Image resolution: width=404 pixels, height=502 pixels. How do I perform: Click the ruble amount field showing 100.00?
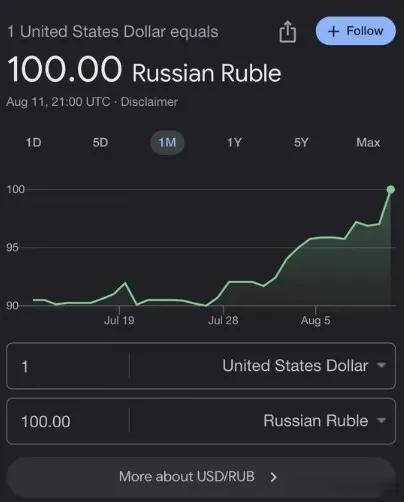pos(68,421)
